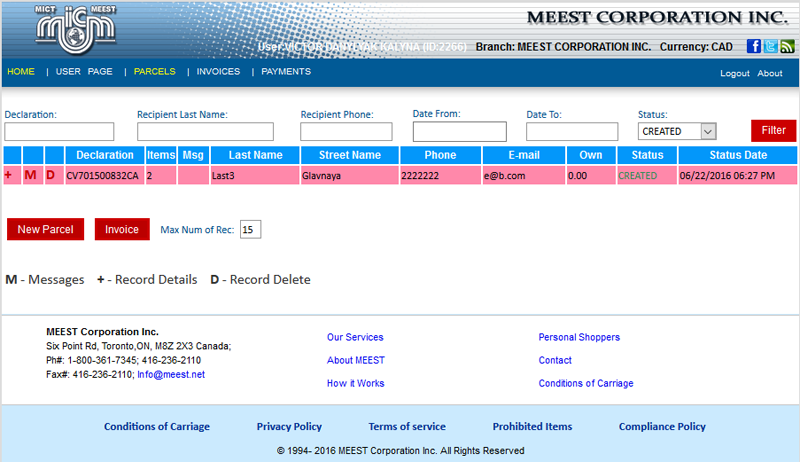Open the Twitter icon link

(x=770, y=46)
